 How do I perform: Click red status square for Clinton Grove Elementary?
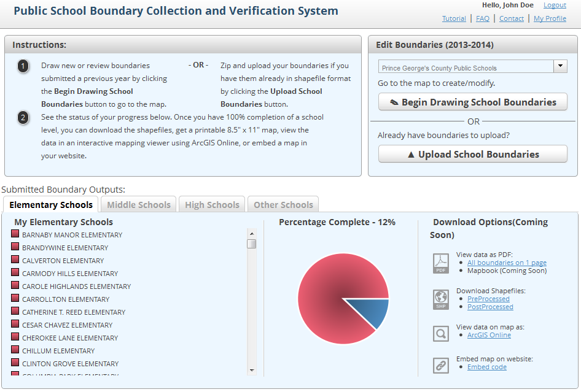point(15,363)
